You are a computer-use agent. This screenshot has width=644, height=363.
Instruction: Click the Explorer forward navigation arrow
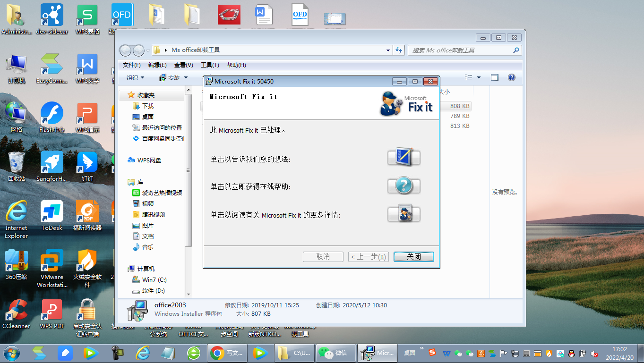pyautogui.click(x=138, y=50)
